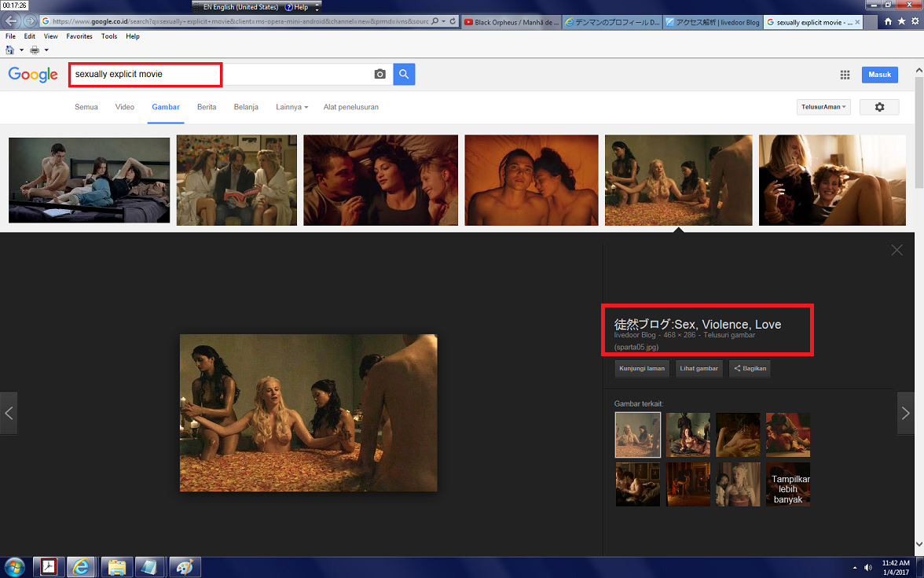
Task: Open the 'Sex, Violence, Love' title link
Action: coord(698,324)
